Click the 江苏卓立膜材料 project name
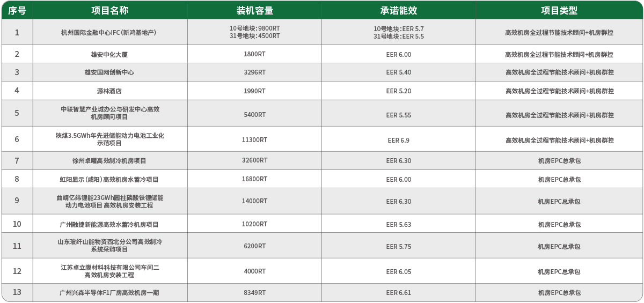644x303 pixels. [x=109, y=271]
